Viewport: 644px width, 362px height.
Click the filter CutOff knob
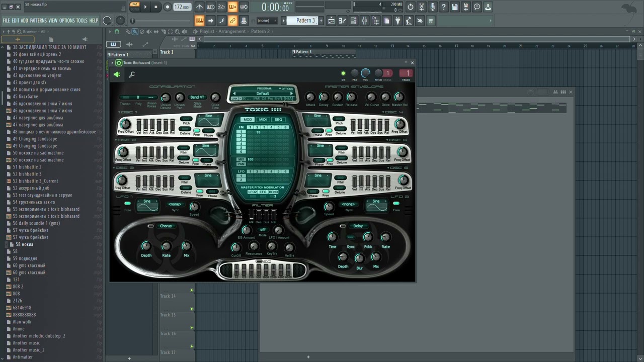[236, 247]
